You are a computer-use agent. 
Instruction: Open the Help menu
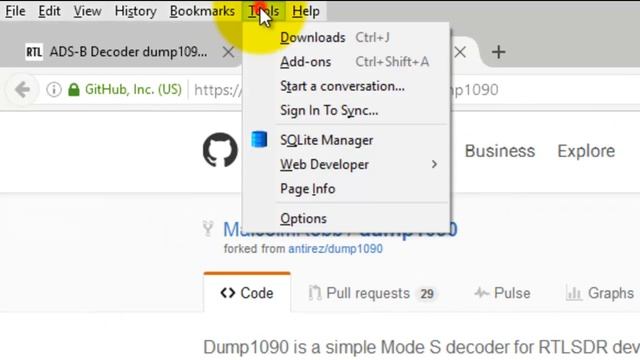(x=306, y=11)
